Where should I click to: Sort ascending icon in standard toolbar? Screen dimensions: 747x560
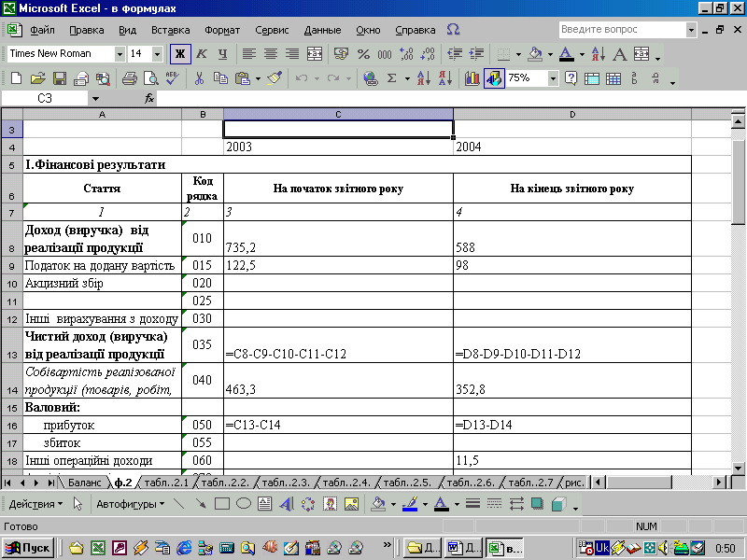(424, 78)
